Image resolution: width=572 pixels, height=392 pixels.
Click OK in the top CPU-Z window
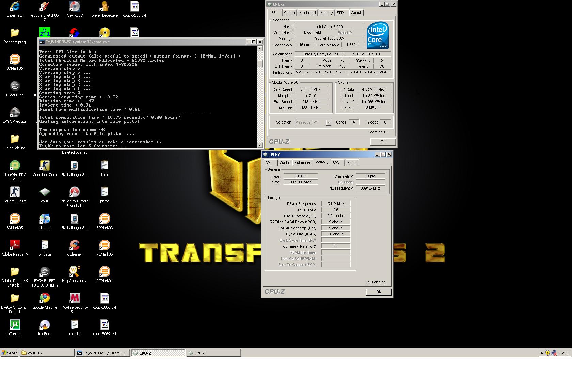click(383, 142)
